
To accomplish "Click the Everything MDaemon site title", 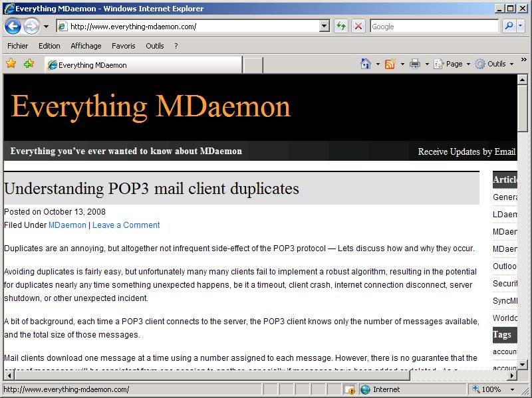I will click(x=151, y=107).
